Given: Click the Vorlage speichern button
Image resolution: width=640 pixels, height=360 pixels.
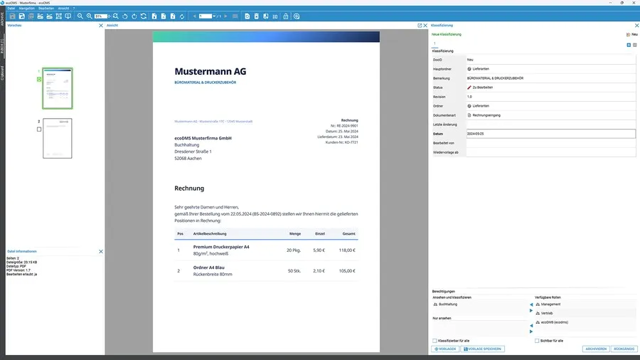Looking at the screenshot, I should [482, 349].
